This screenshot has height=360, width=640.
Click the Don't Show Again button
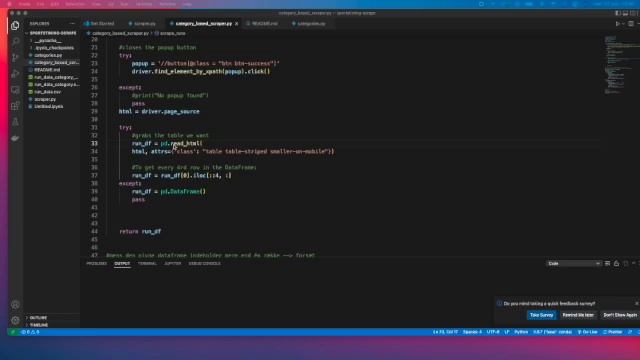[620, 315]
